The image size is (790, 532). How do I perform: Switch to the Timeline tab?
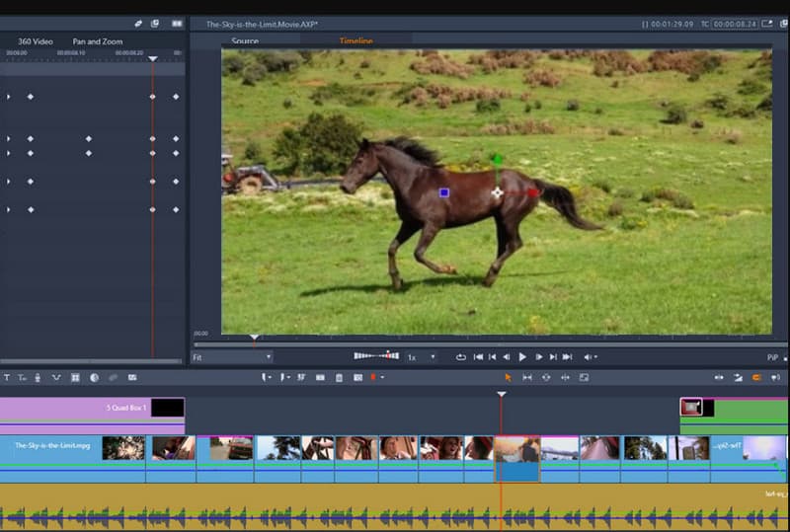coord(355,41)
